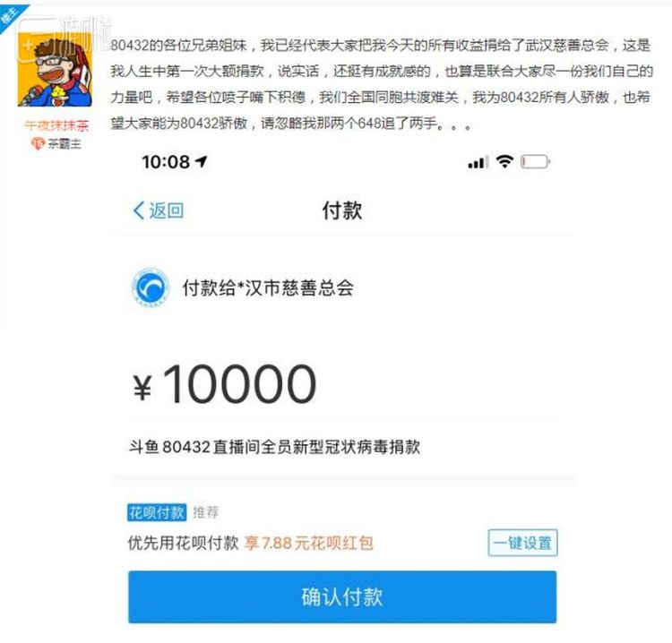The height and width of the screenshot is (643, 672).
Task: Open username 午夜抹抹茶 profile
Action: point(56,125)
